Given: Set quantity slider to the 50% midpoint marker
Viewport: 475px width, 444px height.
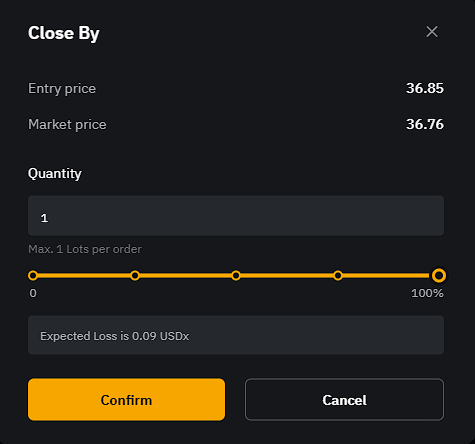Looking at the screenshot, I should [236, 276].
